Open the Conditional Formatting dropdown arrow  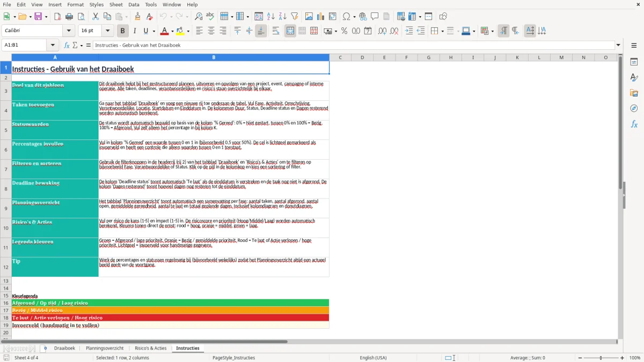(x=492, y=31)
